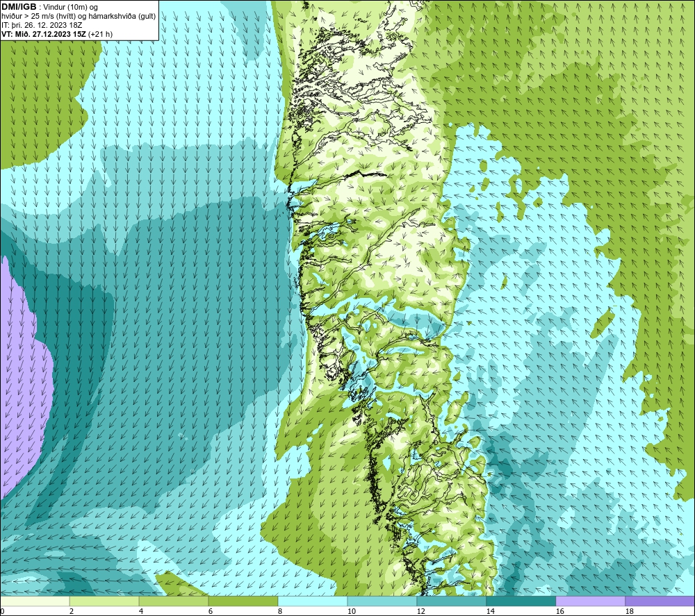The image size is (695, 616).
Task: Click the green 4–6 legend swatch
Action: [x=174, y=601]
